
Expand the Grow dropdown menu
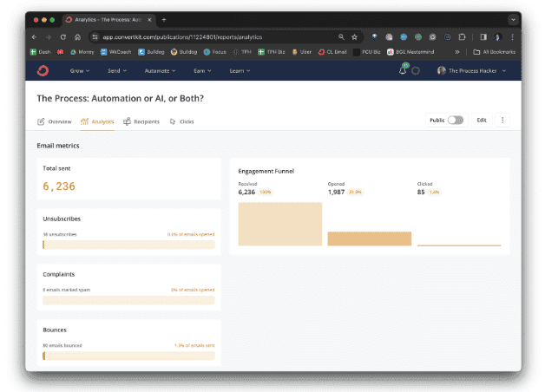point(80,70)
